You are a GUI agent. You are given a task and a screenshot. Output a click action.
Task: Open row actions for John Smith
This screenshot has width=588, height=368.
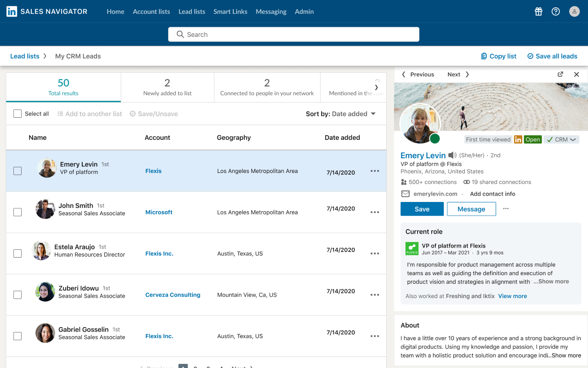click(375, 213)
